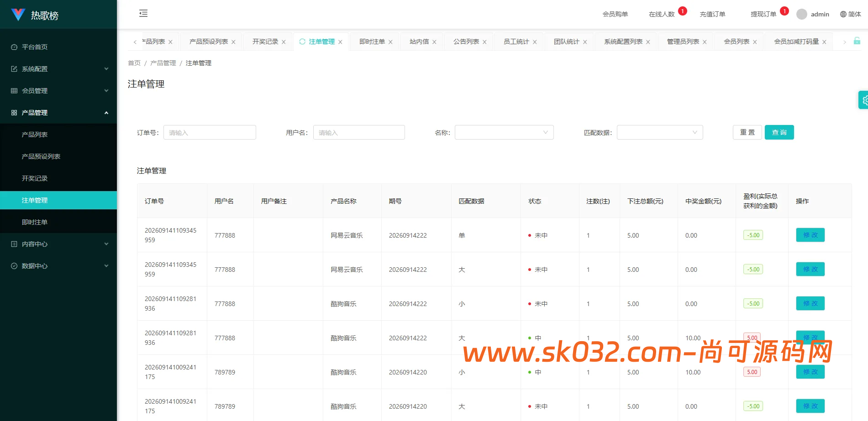Open the floating settings gear on right edge
868x421 pixels.
[x=864, y=100]
